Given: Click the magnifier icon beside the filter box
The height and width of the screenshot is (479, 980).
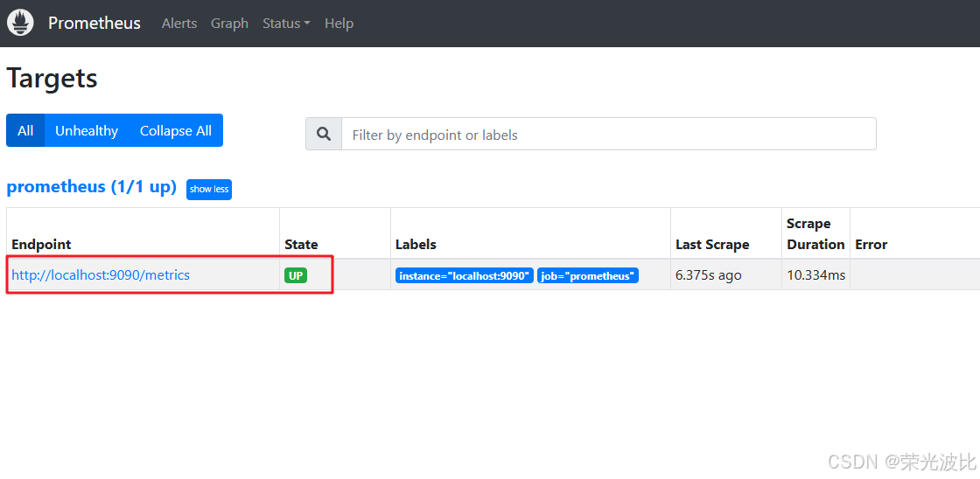Looking at the screenshot, I should point(324,135).
